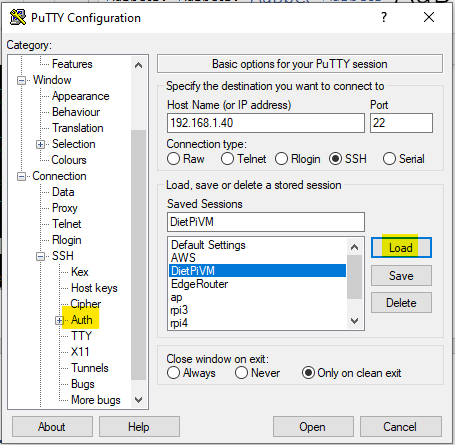Open the SSH category in tree
Viewport: 455px width, 445px height.
click(x=63, y=256)
